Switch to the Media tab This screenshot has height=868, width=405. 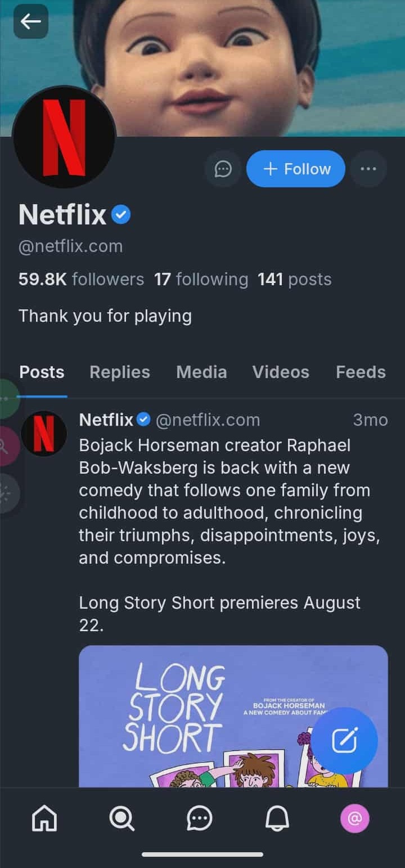201,372
